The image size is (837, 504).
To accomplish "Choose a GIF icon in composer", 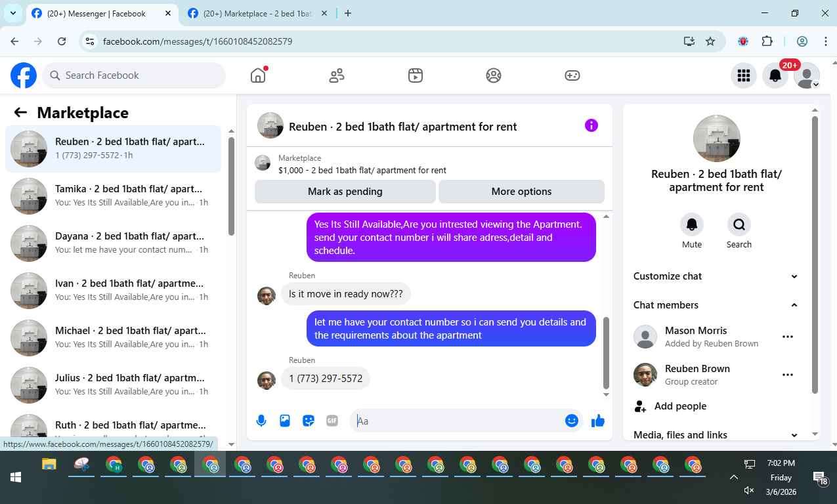I will (x=332, y=421).
